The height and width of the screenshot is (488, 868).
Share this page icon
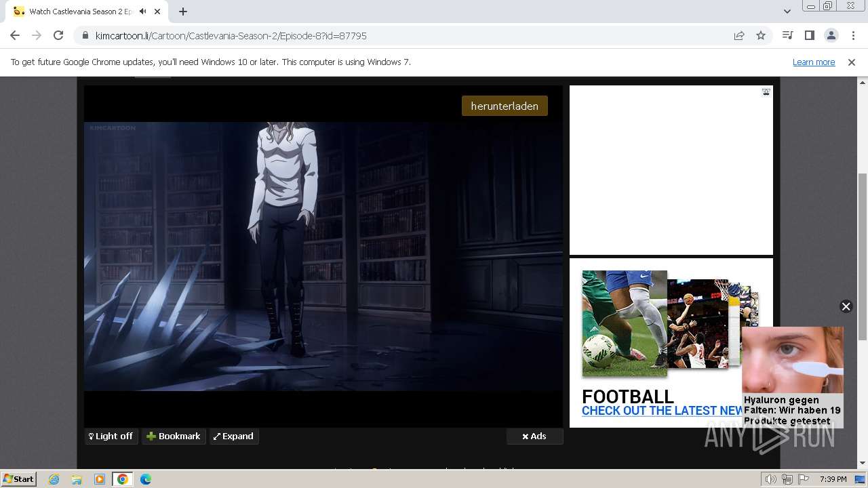pos(739,35)
